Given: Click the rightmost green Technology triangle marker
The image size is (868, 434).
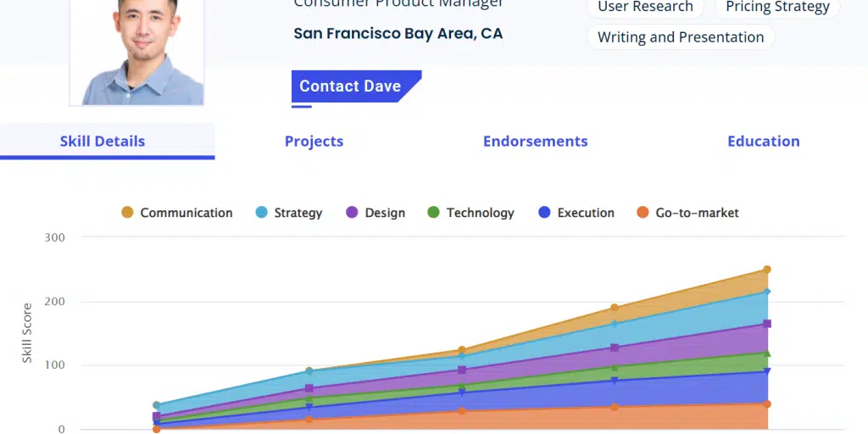Looking at the screenshot, I should click(x=767, y=353).
